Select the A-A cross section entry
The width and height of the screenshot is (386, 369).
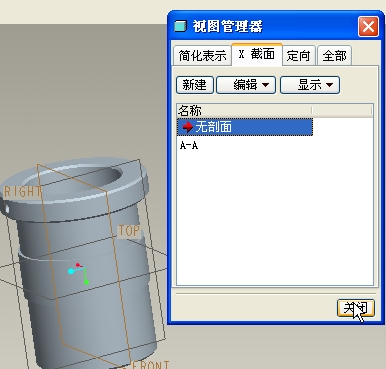(189, 146)
